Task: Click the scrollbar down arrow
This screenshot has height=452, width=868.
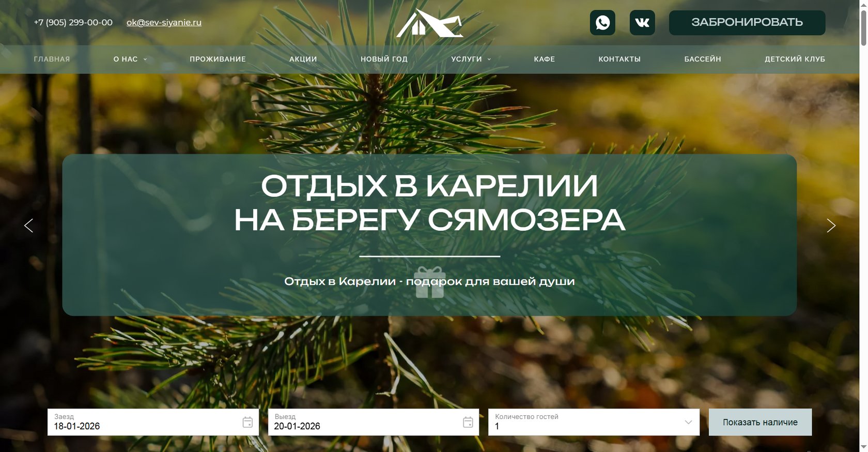Action: pyautogui.click(x=863, y=447)
